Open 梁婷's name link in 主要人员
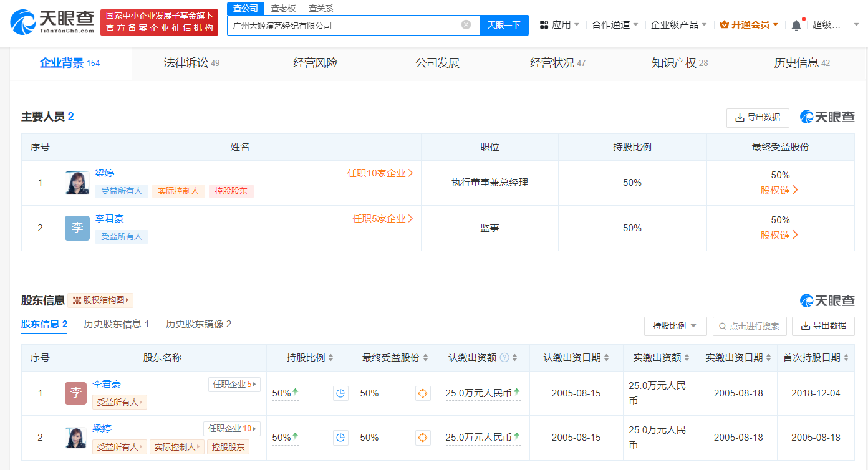The image size is (868, 470). click(x=105, y=173)
